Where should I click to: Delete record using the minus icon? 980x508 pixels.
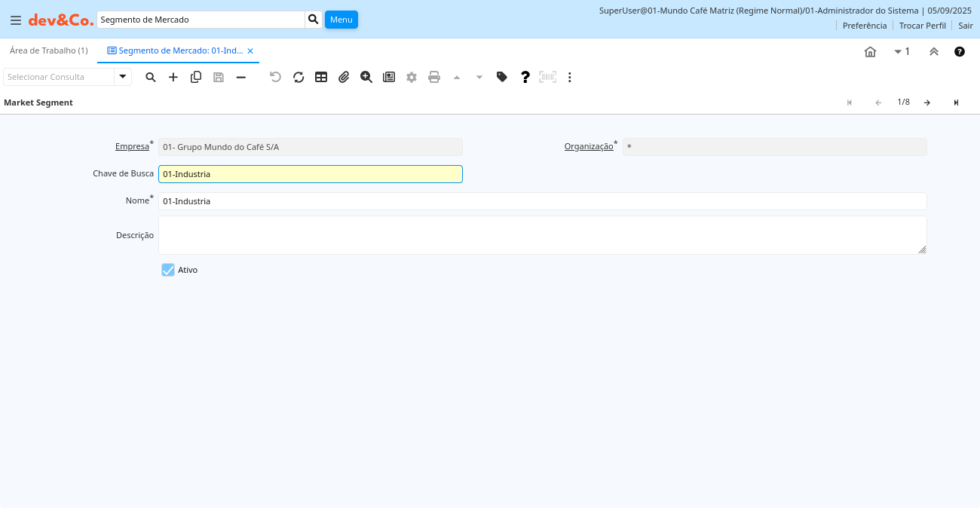click(x=241, y=77)
